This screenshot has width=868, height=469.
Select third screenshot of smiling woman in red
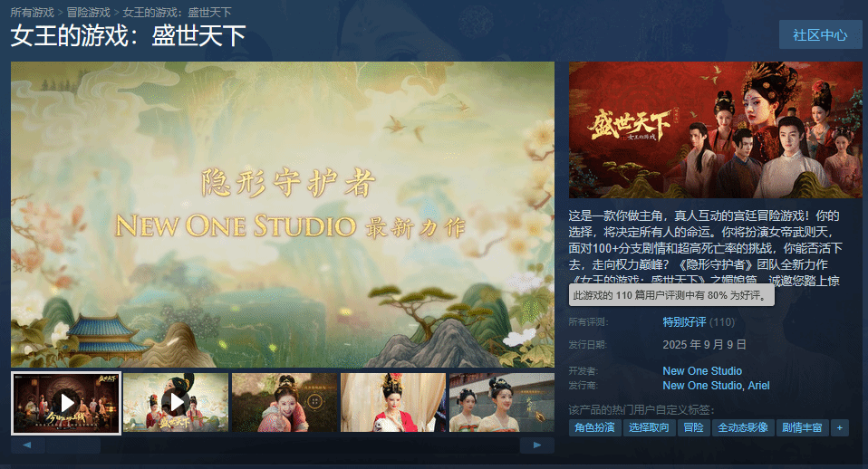coord(284,402)
